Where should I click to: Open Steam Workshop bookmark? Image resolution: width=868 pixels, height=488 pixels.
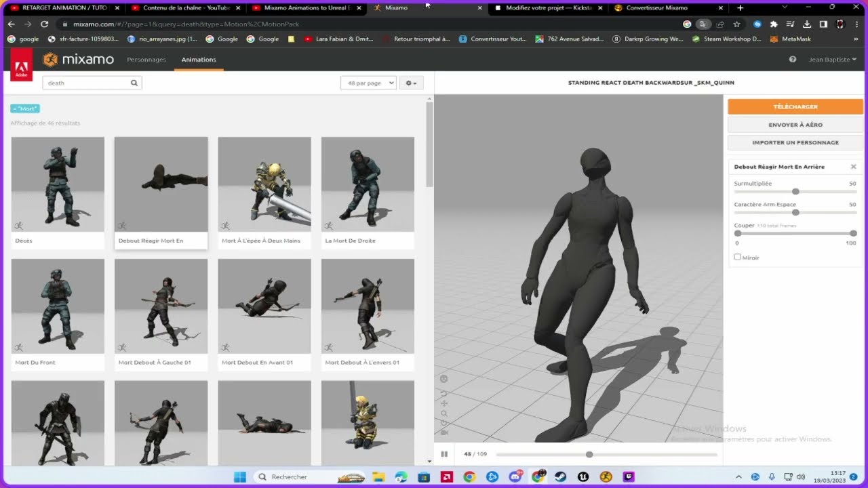(x=727, y=39)
